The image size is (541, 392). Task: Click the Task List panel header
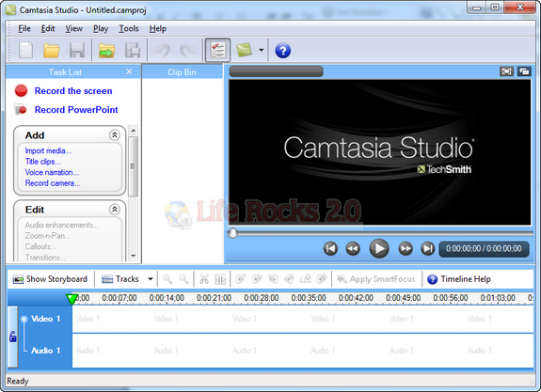pos(65,72)
